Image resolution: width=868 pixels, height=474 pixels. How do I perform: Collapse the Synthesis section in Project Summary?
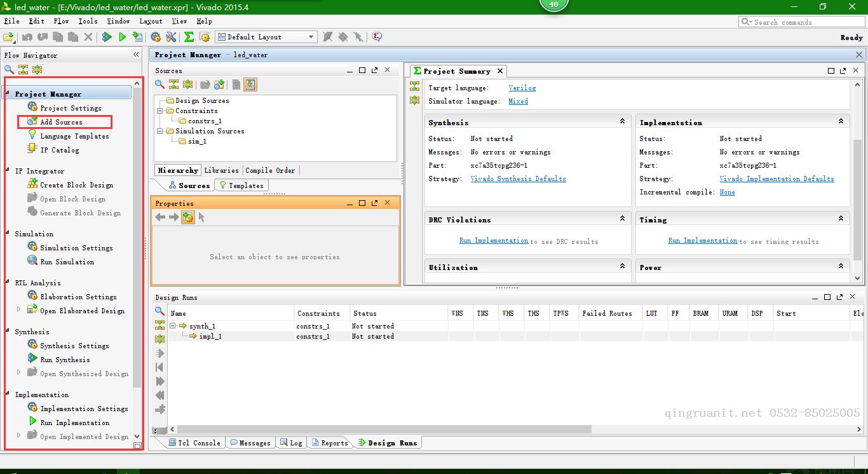(x=622, y=121)
